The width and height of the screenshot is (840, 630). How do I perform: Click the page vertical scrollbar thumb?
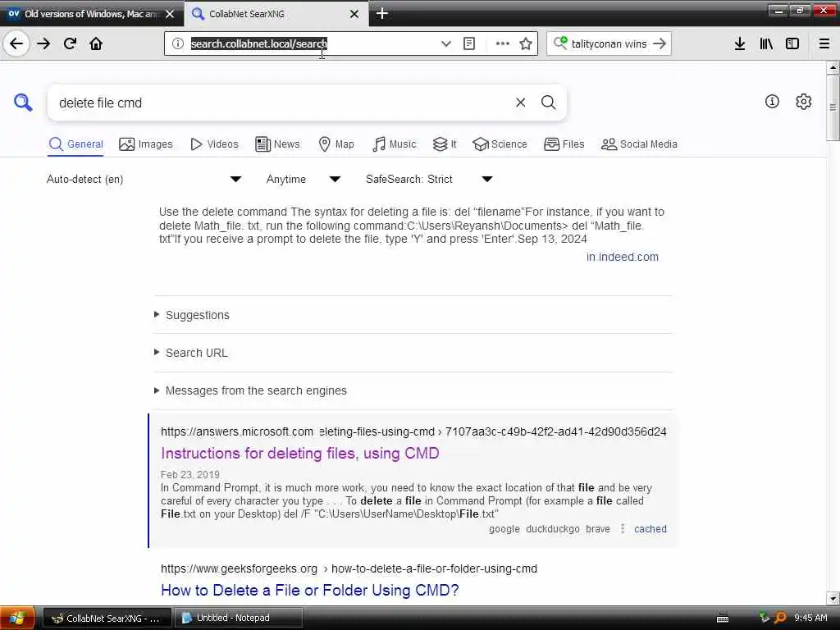(833, 107)
